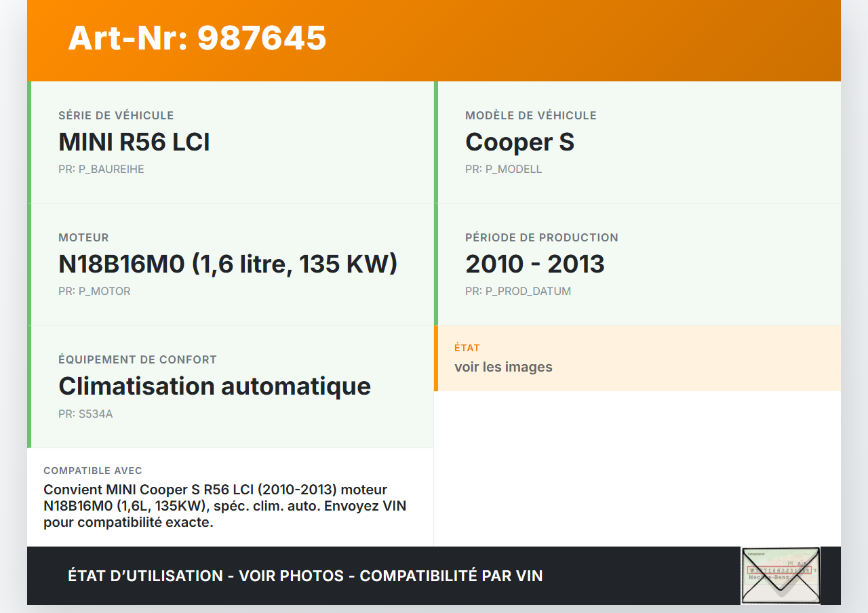Select the "PR: S534A" code

pyautogui.click(x=85, y=413)
